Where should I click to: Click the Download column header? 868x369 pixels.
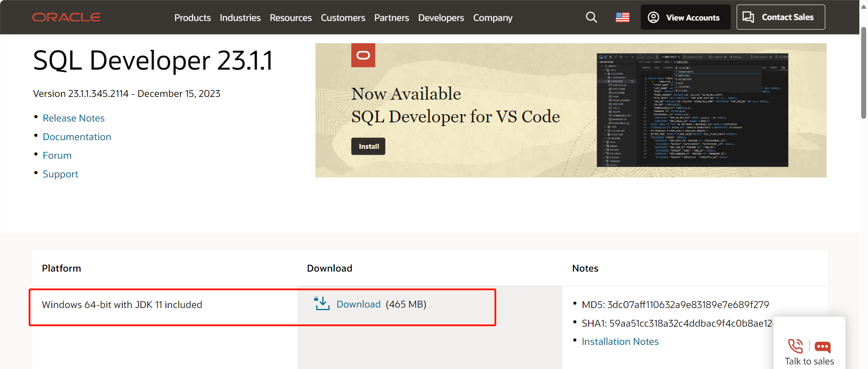pos(329,268)
